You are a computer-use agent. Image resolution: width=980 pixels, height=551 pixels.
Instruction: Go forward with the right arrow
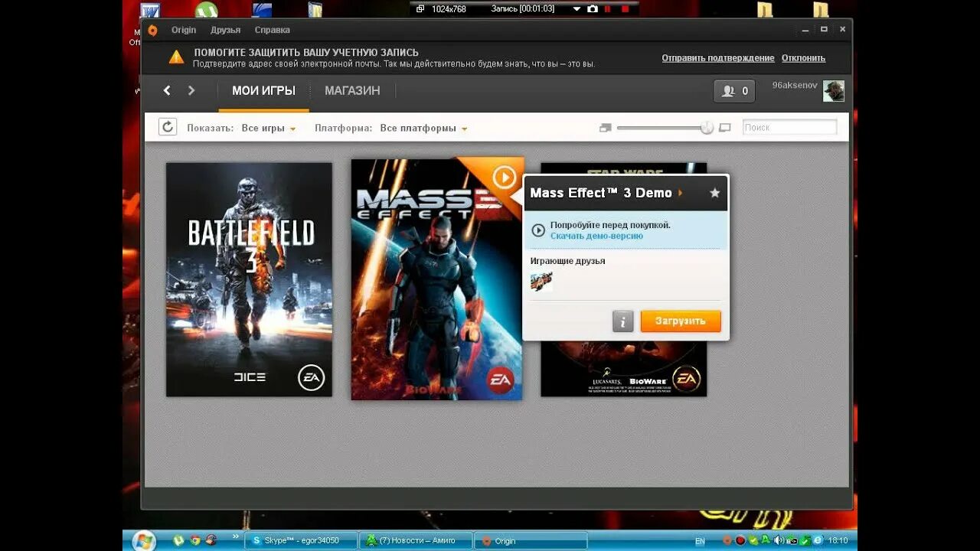[x=191, y=90]
